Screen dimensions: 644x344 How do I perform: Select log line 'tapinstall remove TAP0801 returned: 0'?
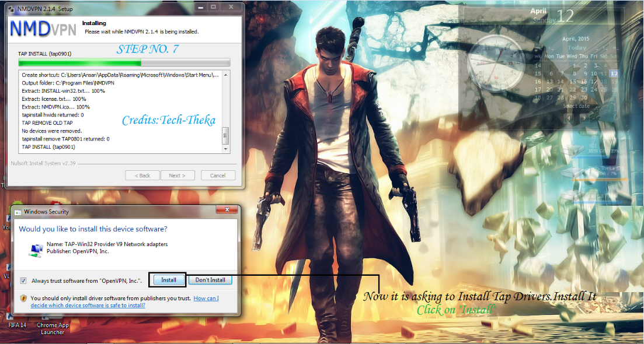(x=65, y=139)
